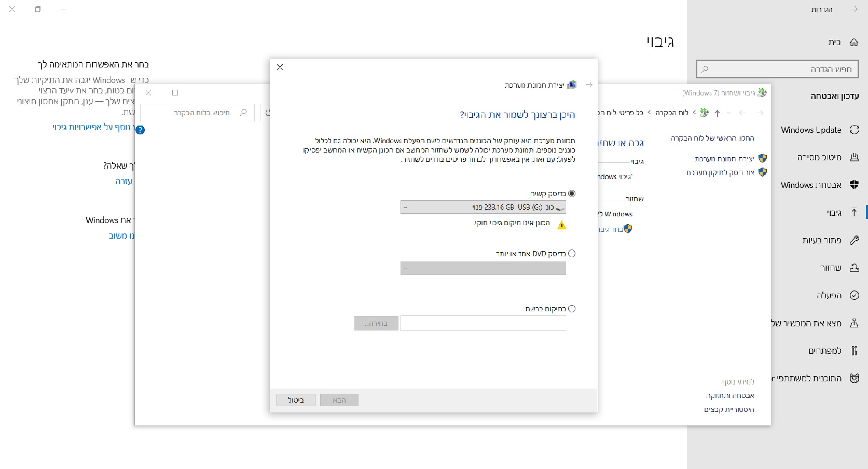This screenshot has width=868, height=469.
Task: Click the Control Panel search field
Action: (x=197, y=113)
